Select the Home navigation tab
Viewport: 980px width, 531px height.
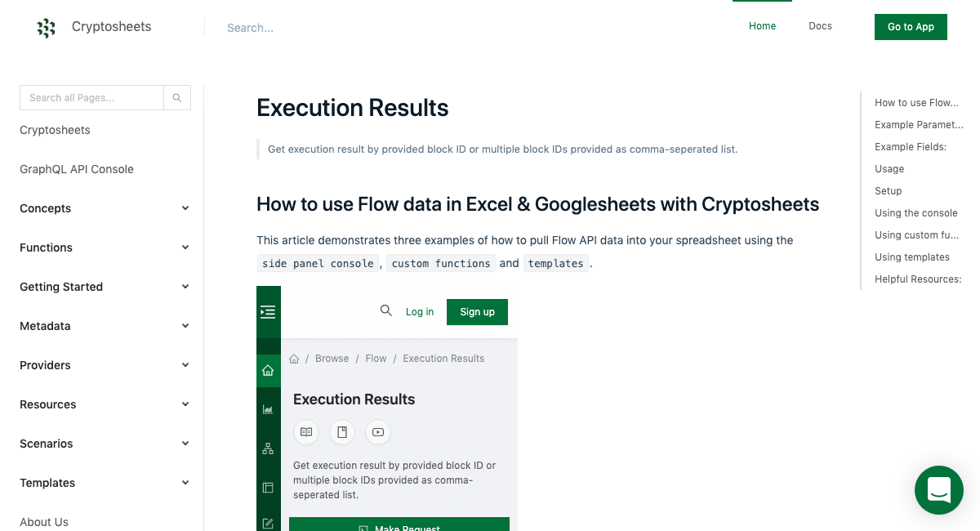tap(762, 26)
